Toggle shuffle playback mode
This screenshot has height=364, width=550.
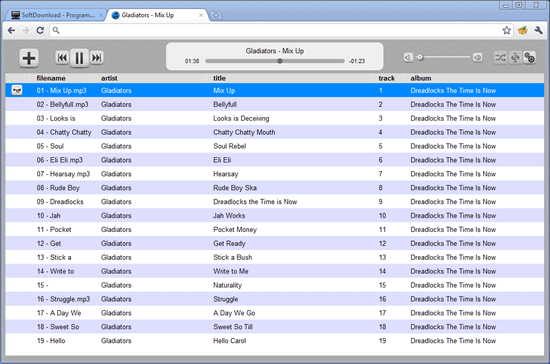[500, 57]
